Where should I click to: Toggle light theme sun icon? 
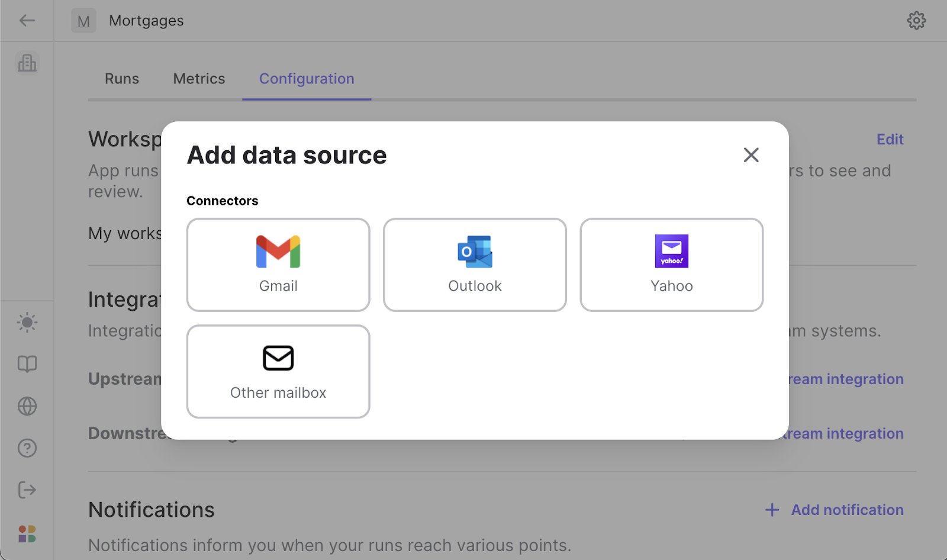pyautogui.click(x=27, y=323)
